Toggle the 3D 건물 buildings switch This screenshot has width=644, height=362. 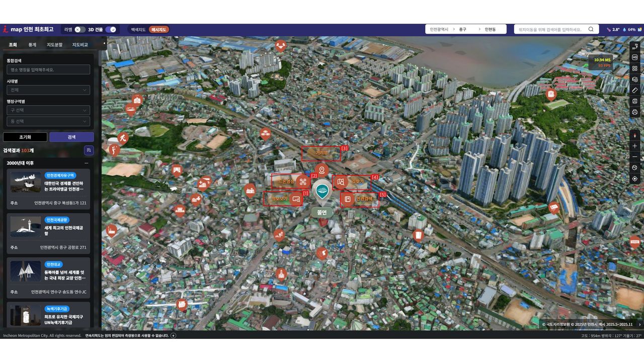click(x=111, y=30)
